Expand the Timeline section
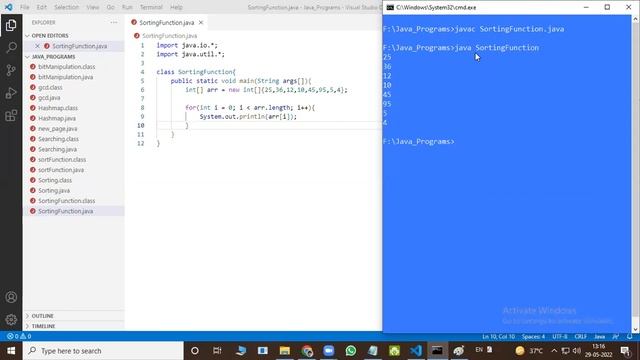The image size is (640, 360). [43, 326]
